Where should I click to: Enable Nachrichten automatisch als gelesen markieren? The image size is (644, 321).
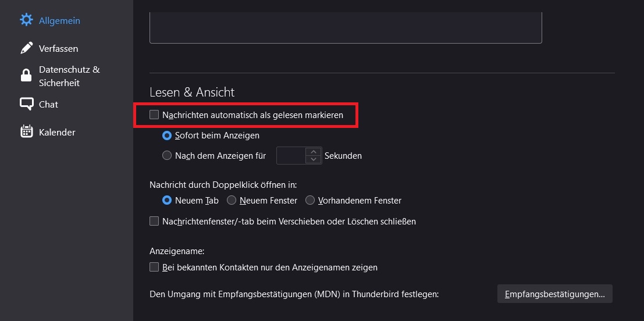click(x=154, y=115)
